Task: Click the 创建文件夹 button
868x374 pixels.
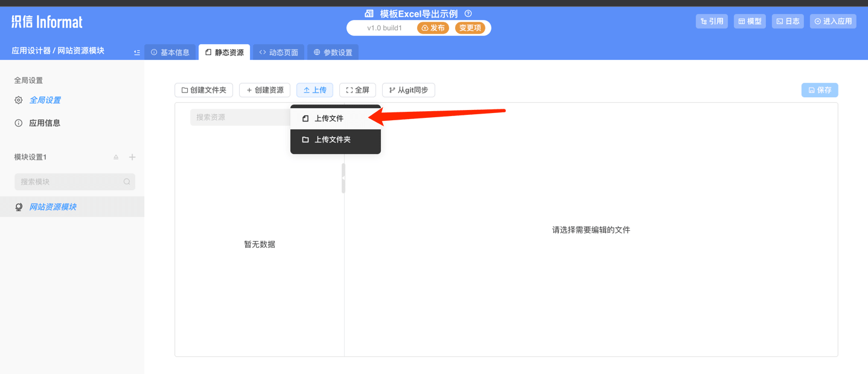Action: (x=203, y=89)
